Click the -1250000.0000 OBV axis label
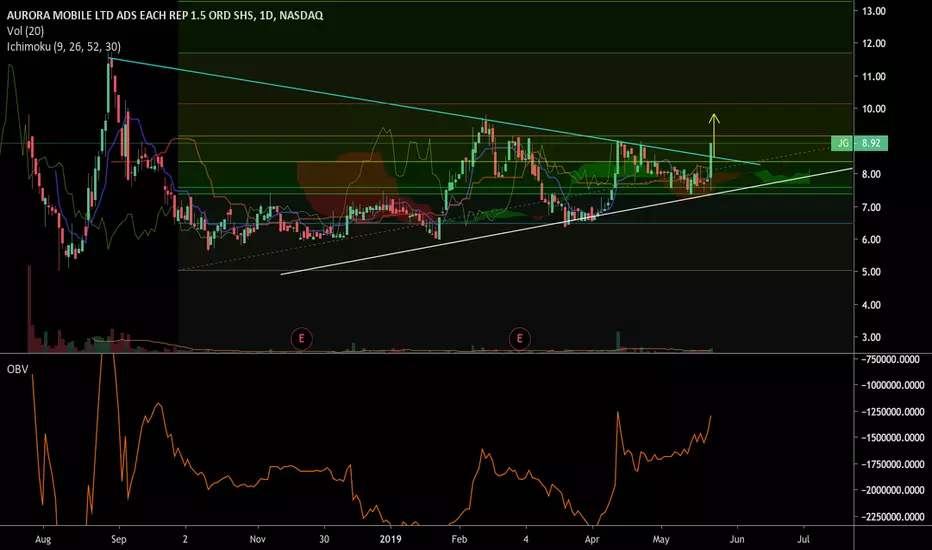Image resolution: width=932 pixels, height=550 pixels. 892,411
